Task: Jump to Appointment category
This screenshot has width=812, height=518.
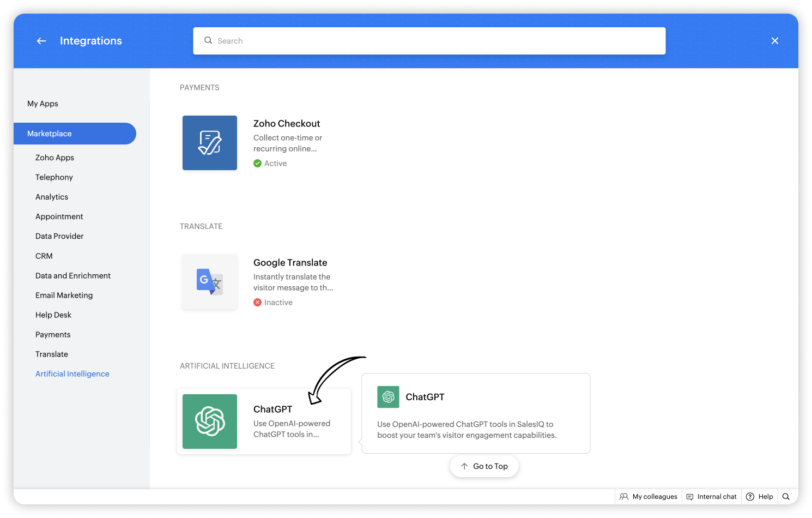Action: [59, 216]
